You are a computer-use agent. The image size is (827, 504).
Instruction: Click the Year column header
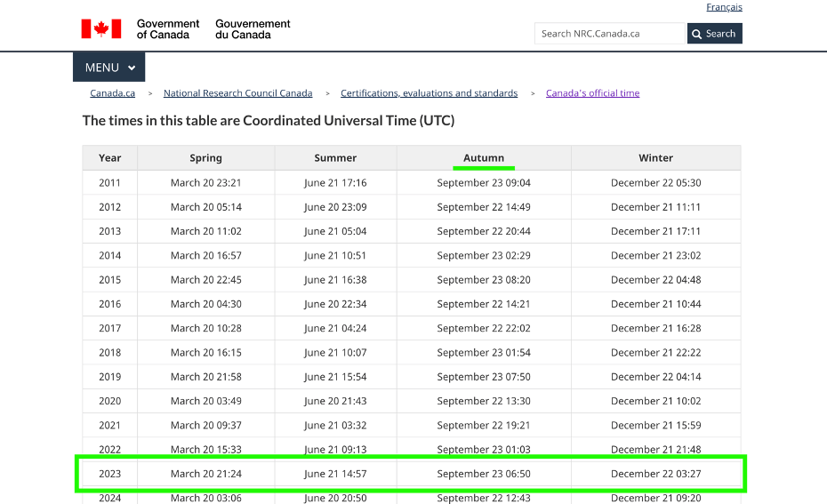click(109, 157)
